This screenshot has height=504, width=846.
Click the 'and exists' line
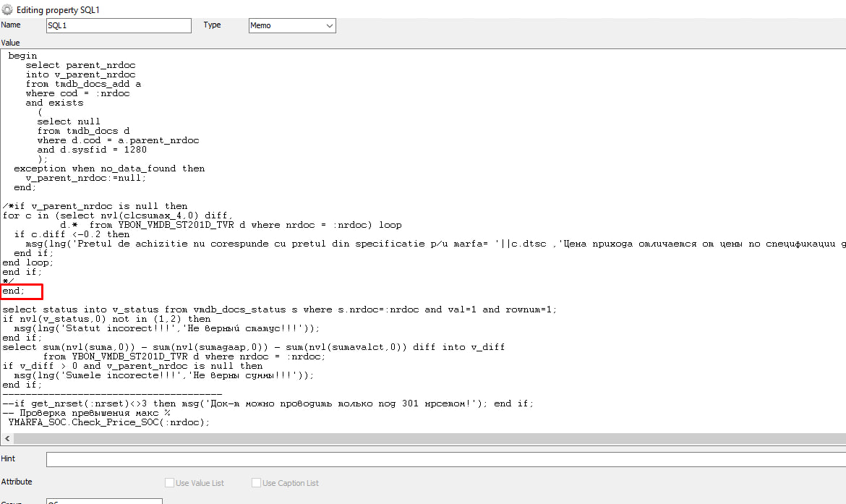click(x=54, y=103)
